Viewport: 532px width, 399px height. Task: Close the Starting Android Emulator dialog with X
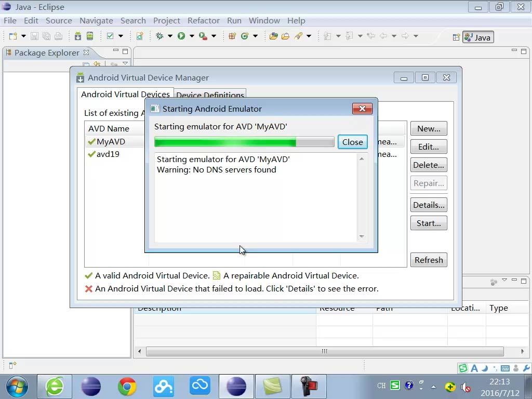[362, 109]
